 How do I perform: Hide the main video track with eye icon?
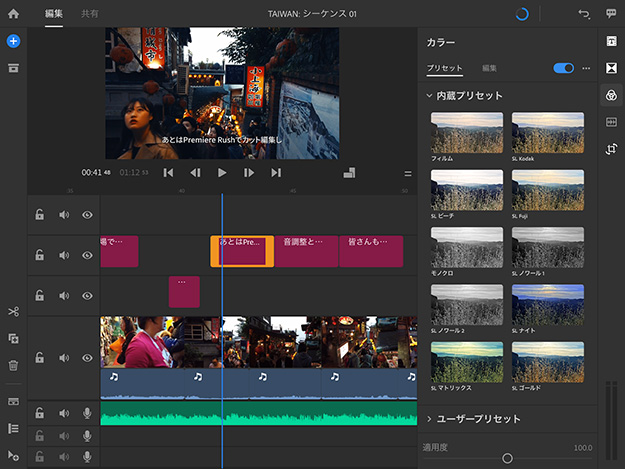pyautogui.click(x=87, y=358)
